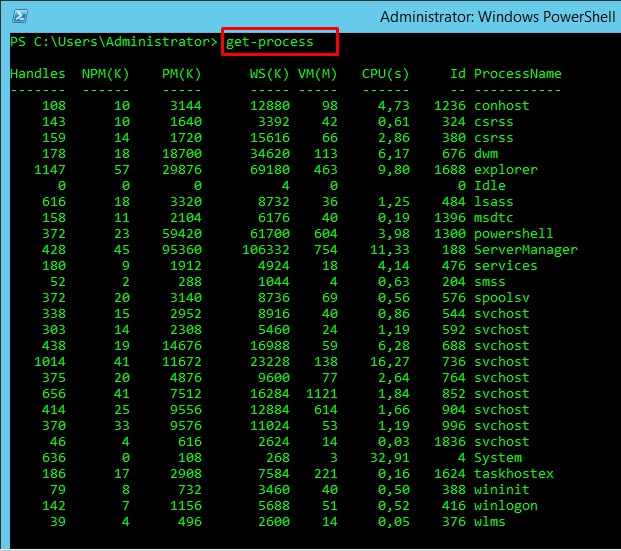Click the CPU value 11,33
Viewport: 621px width, 551px height.
point(389,250)
